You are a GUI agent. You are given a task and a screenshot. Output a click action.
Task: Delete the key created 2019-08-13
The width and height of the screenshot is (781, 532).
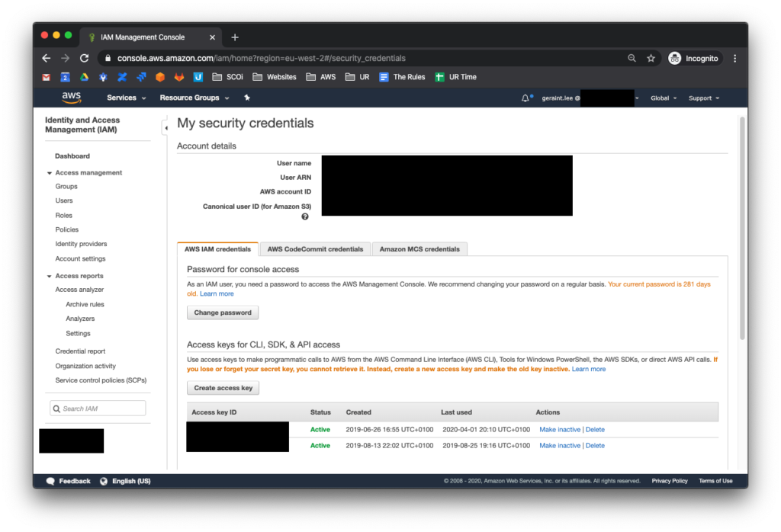(595, 445)
